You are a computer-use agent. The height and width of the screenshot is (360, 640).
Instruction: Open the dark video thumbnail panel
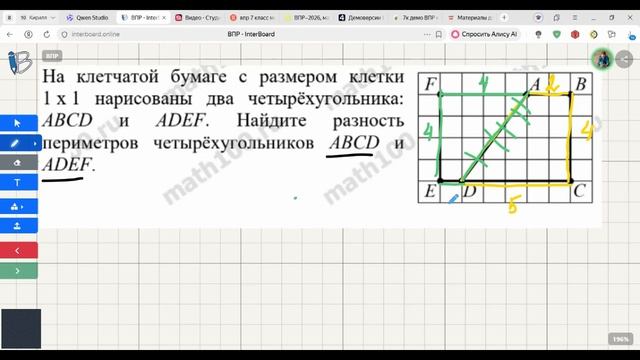point(21,329)
